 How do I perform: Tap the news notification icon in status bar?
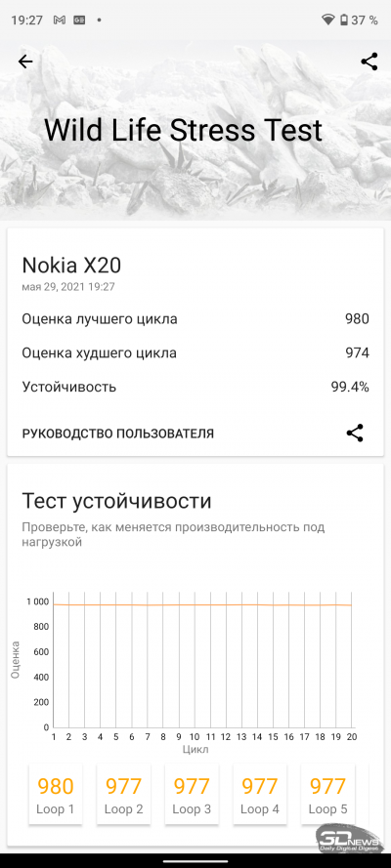coord(79,21)
